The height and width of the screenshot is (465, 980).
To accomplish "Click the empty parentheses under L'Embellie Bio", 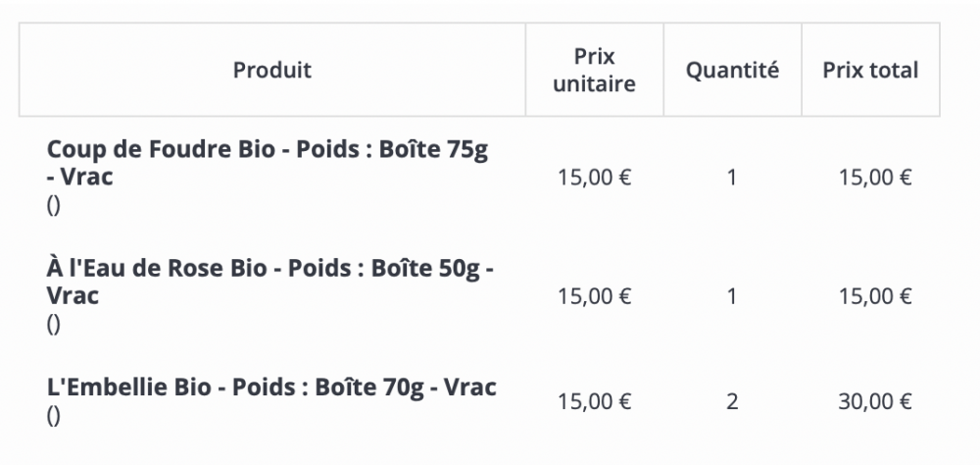I will [54, 416].
